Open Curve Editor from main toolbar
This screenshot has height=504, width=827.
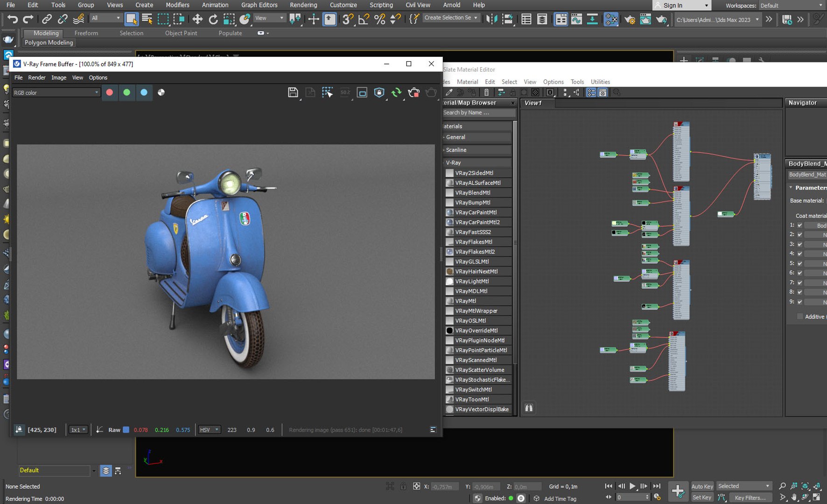click(576, 19)
